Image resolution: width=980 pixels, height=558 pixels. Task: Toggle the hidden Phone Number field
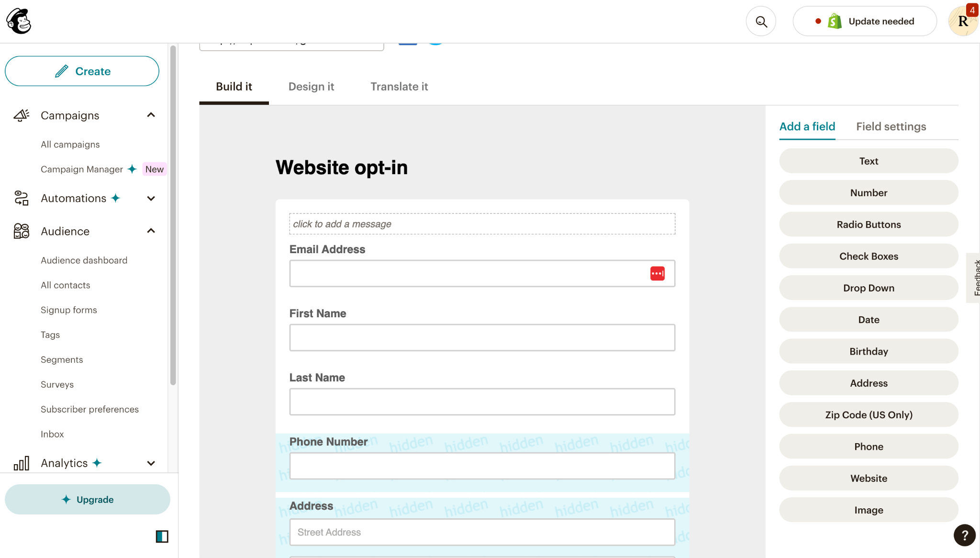(x=482, y=458)
